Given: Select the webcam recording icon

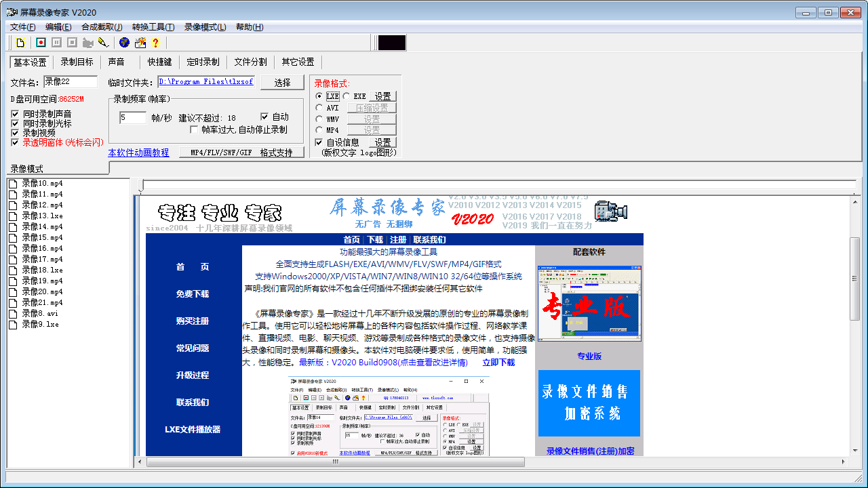Looking at the screenshot, I should [x=87, y=43].
